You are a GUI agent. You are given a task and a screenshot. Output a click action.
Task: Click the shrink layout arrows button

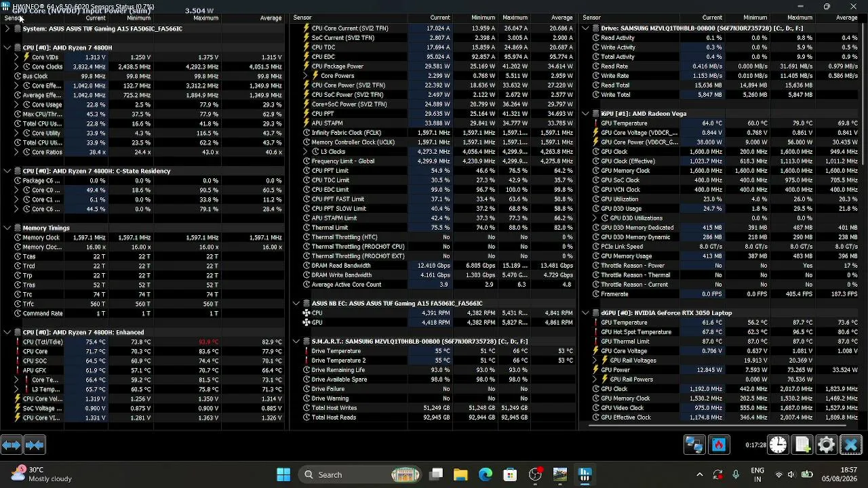coord(35,445)
